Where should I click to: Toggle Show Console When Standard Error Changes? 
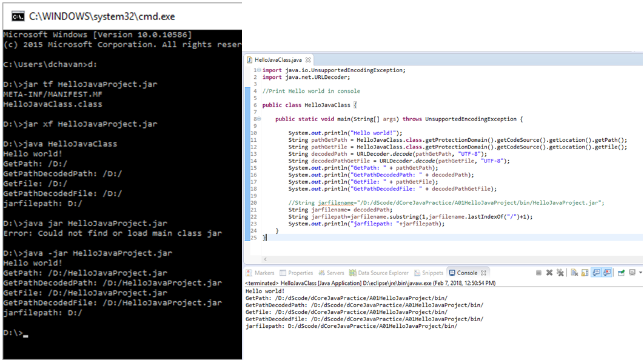(x=607, y=273)
